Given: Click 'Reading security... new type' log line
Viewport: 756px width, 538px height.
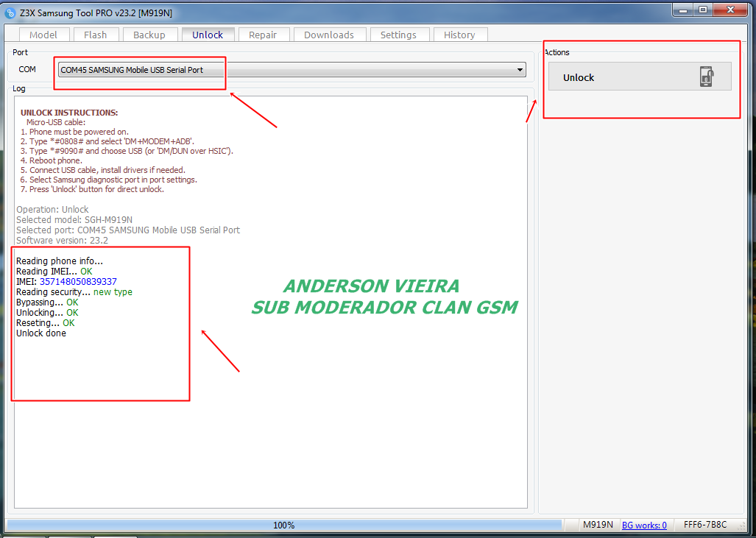Looking at the screenshot, I should click(x=74, y=292).
